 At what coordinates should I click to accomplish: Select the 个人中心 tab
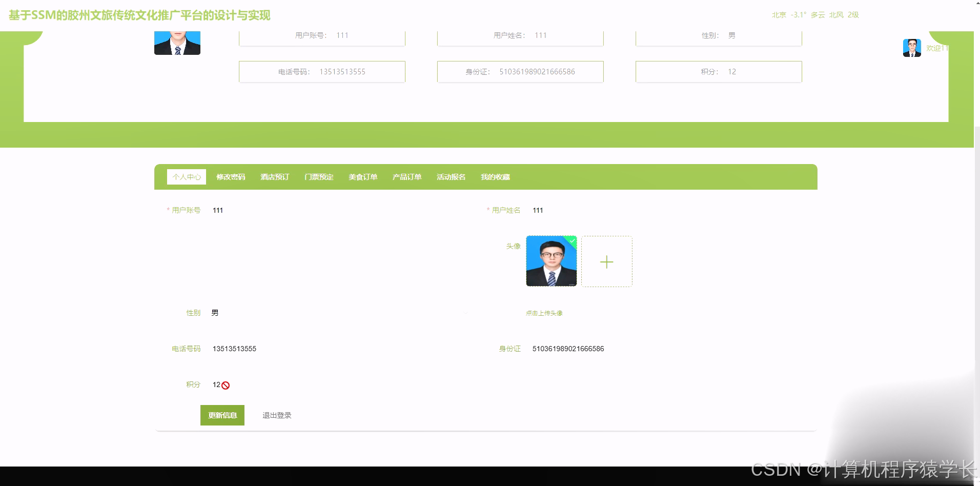(186, 176)
